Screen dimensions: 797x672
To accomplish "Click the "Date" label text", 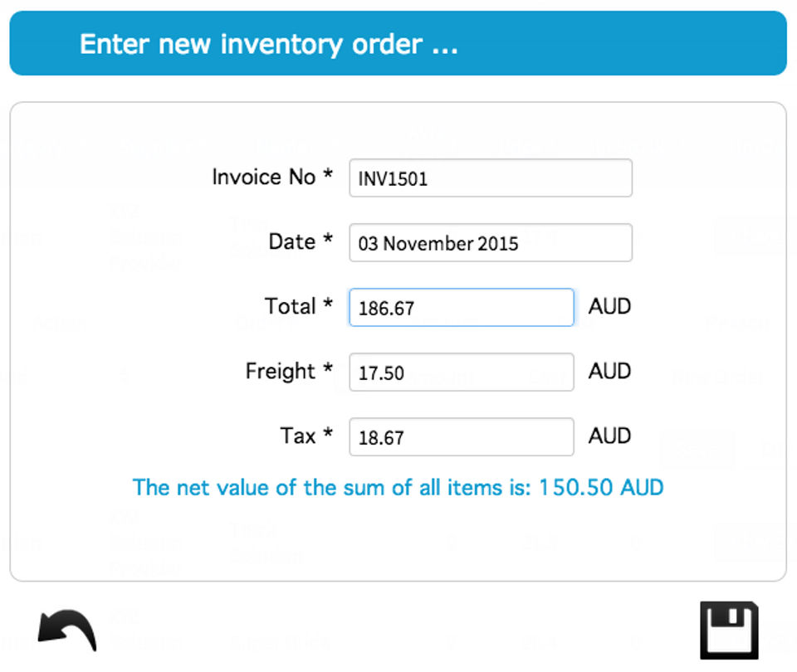I will (291, 242).
